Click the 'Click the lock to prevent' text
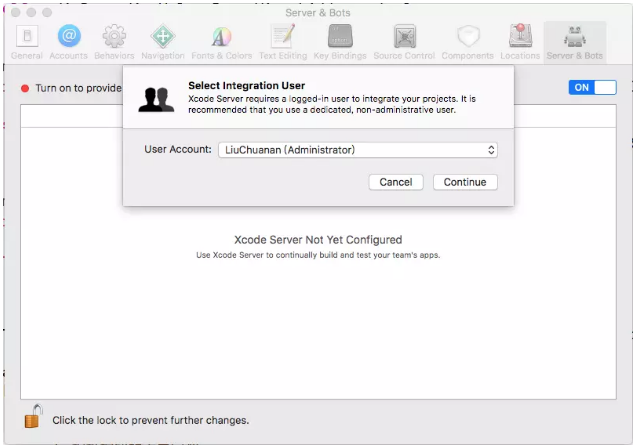Image resolution: width=635 pixels, height=447 pixels. 151,420
